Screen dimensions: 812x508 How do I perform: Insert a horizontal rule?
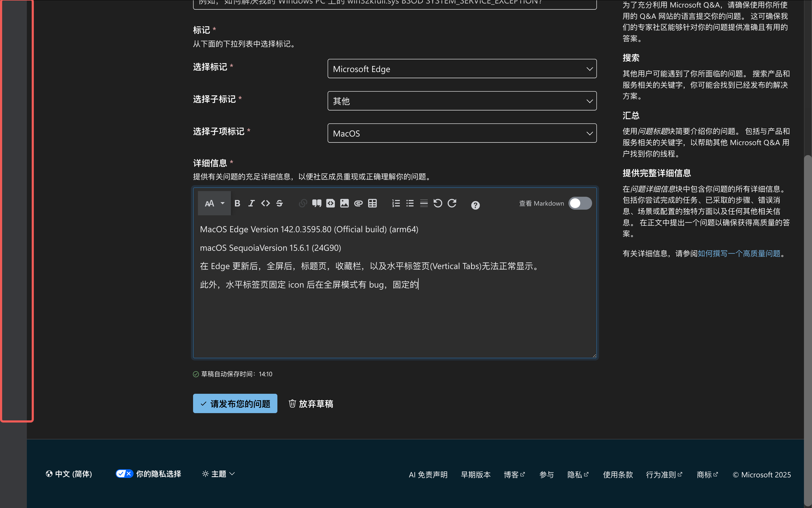click(424, 203)
